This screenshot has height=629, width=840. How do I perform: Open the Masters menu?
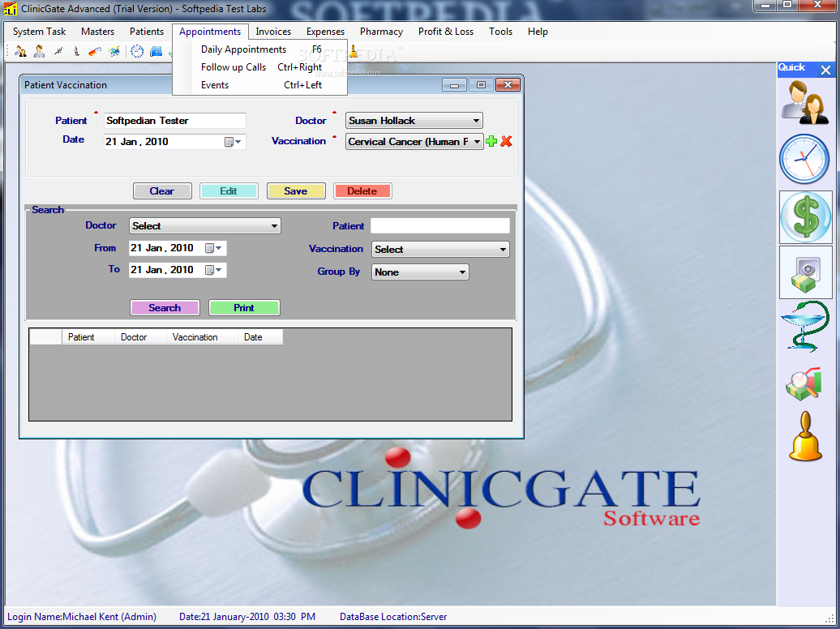97,32
